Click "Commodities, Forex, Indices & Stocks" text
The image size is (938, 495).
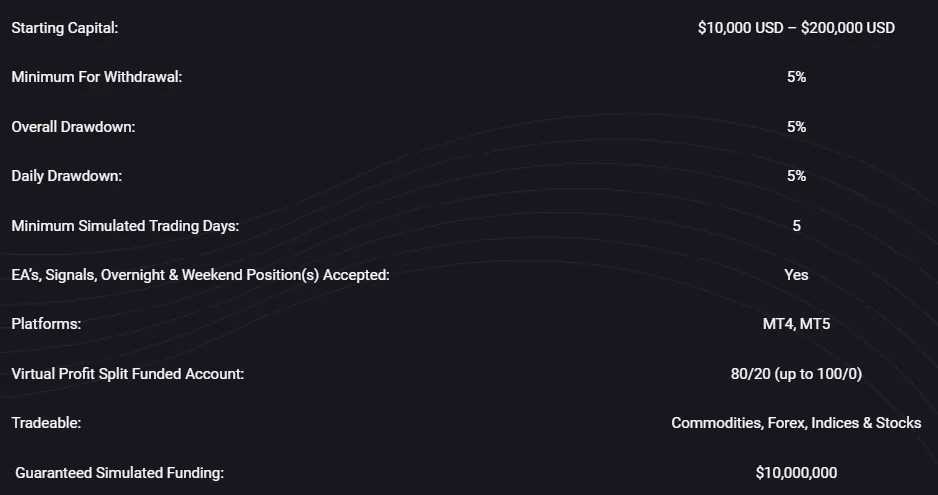point(796,423)
